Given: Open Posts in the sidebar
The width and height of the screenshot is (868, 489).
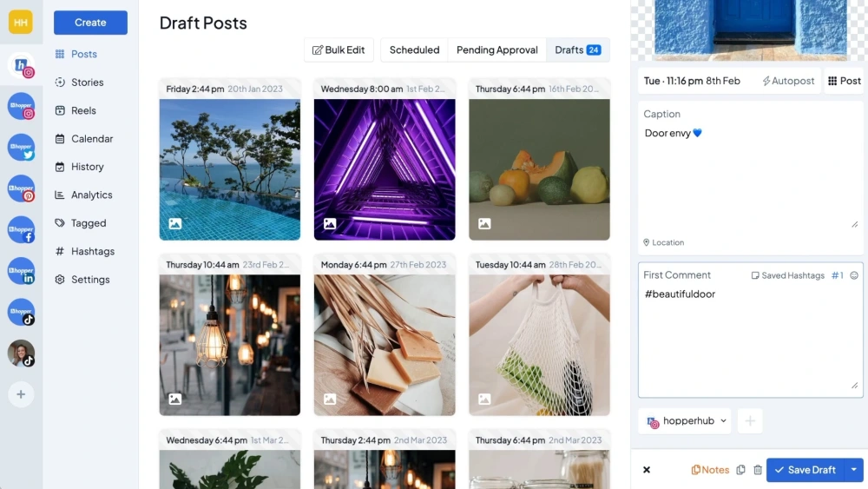Looking at the screenshot, I should (x=76, y=54).
